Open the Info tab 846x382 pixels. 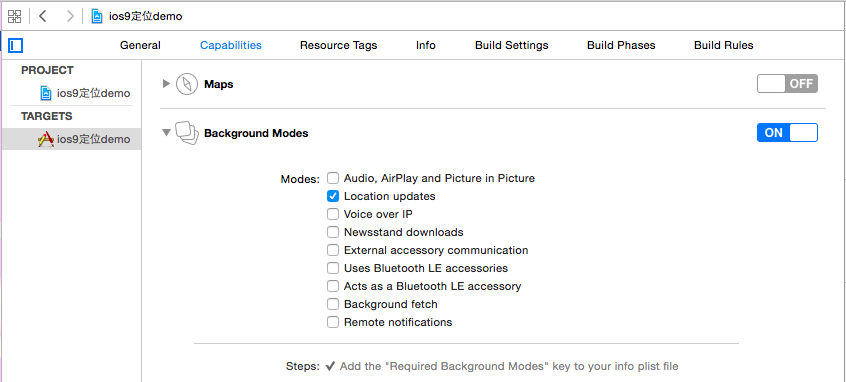point(426,45)
